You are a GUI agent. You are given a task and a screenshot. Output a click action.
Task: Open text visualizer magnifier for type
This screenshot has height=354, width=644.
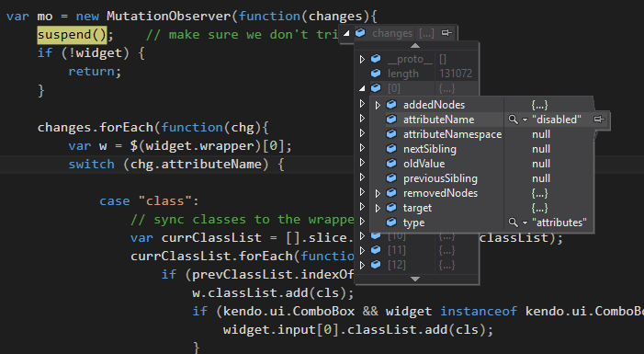(513, 223)
